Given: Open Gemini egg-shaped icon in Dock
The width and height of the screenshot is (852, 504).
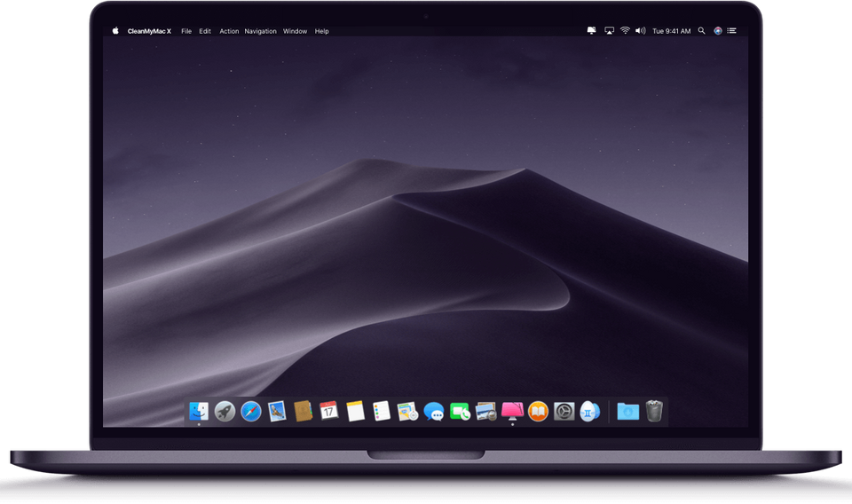Looking at the screenshot, I should [x=589, y=411].
